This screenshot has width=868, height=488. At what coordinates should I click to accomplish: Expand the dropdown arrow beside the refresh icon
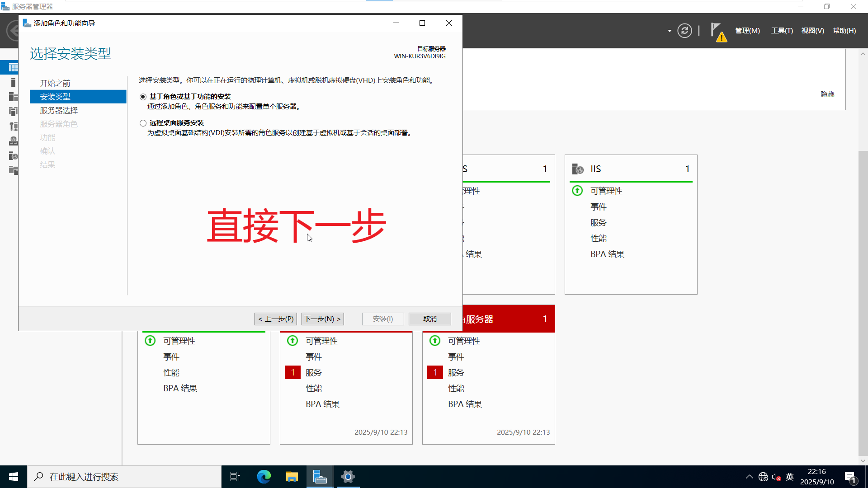coord(669,30)
